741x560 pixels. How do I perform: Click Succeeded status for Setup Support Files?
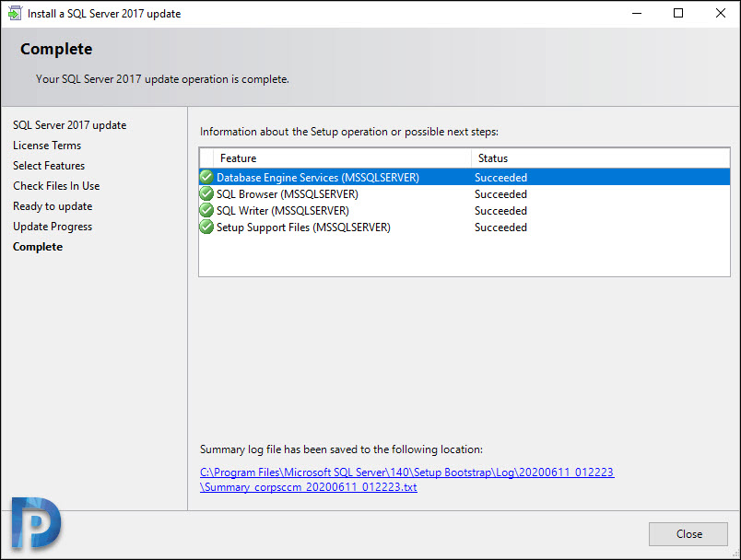pos(500,227)
